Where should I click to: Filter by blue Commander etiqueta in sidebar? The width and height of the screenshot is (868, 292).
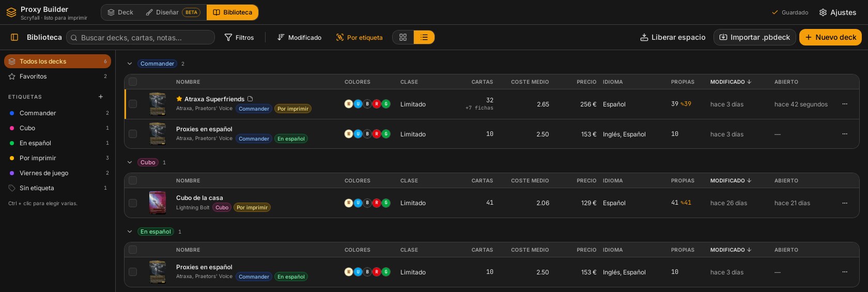[x=57, y=113]
